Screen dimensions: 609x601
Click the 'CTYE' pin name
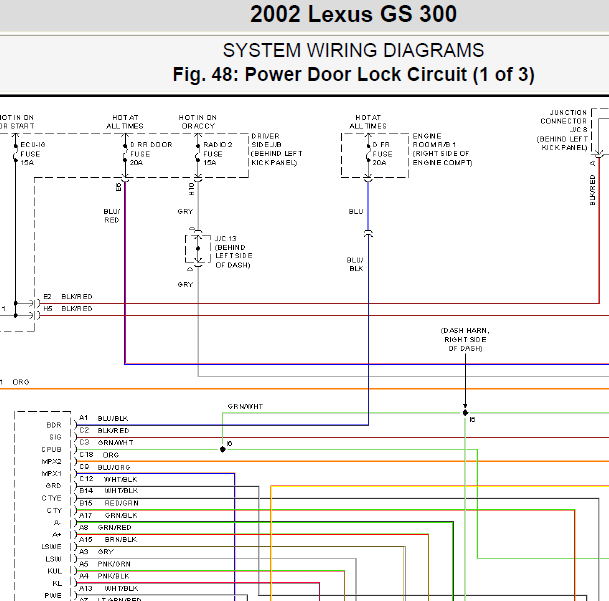tap(52, 498)
